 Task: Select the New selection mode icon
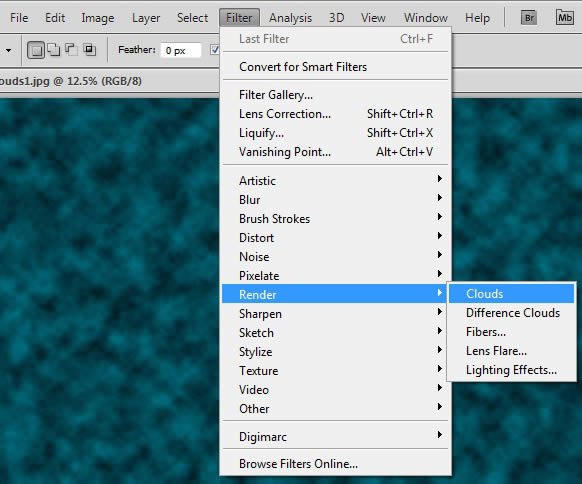(x=36, y=50)
